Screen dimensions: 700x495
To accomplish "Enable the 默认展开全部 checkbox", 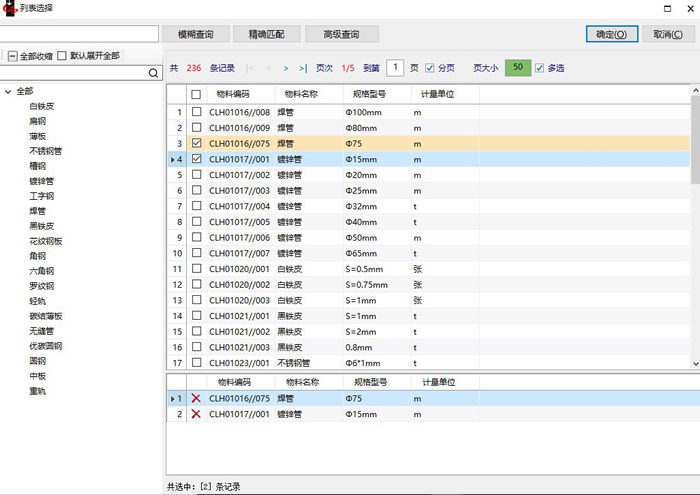I will pos(62,56).
